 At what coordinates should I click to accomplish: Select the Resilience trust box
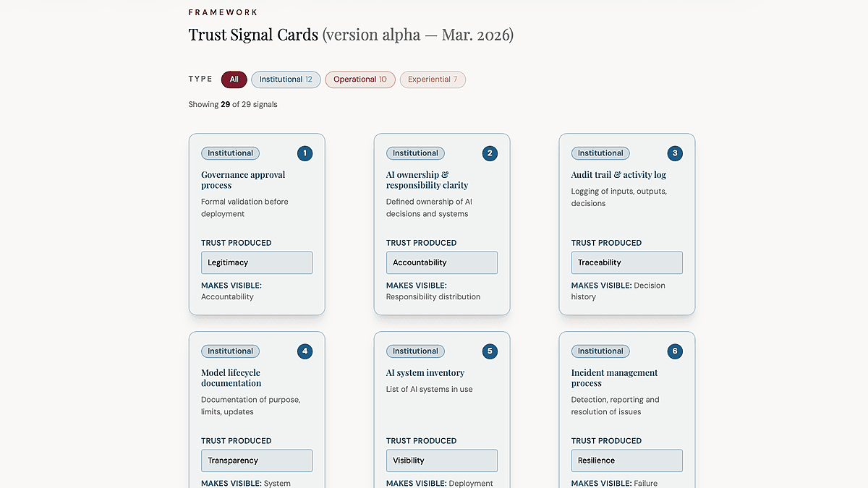tap(627, 461)
